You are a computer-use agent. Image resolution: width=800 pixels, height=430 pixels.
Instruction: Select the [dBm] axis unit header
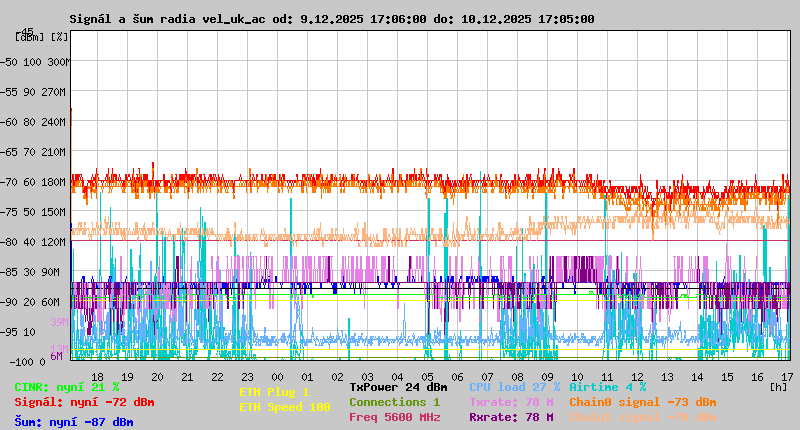tap(29, 37)
